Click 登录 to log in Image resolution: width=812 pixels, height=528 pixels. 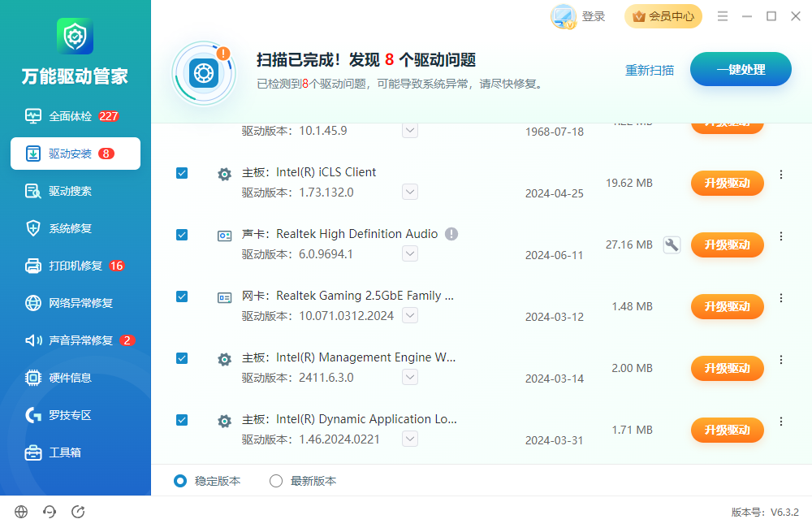click(x=594, y=16)
